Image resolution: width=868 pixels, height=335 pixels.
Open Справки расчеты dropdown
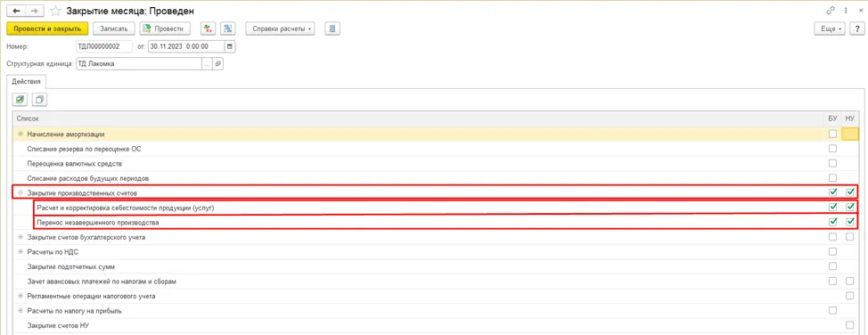[280, 29]
